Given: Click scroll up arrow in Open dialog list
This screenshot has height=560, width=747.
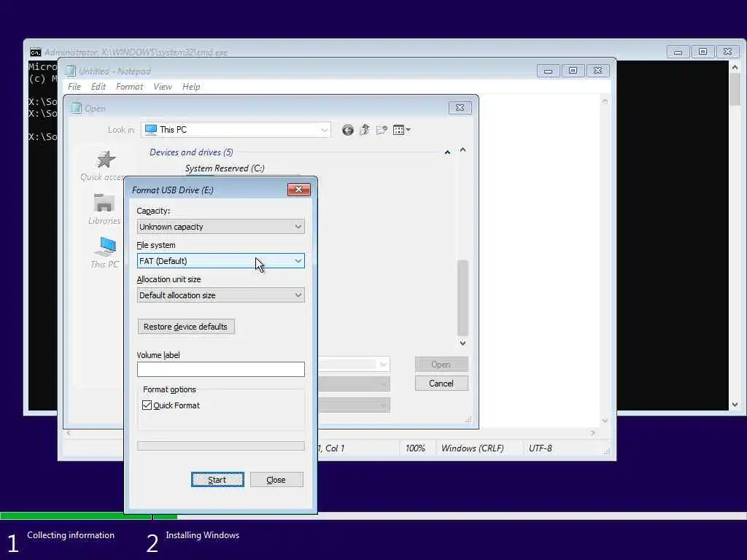Looking at the screenshot, I should 462,150.
